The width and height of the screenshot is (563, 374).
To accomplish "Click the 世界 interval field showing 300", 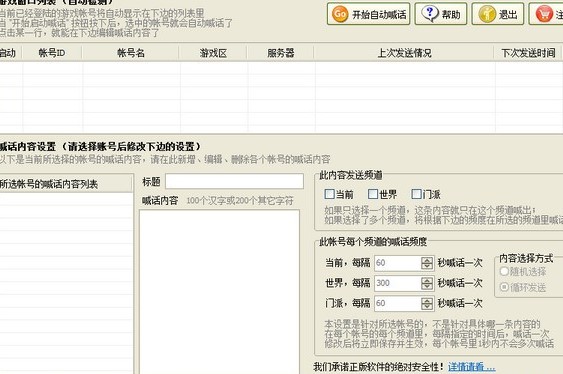I will (397, 283).
